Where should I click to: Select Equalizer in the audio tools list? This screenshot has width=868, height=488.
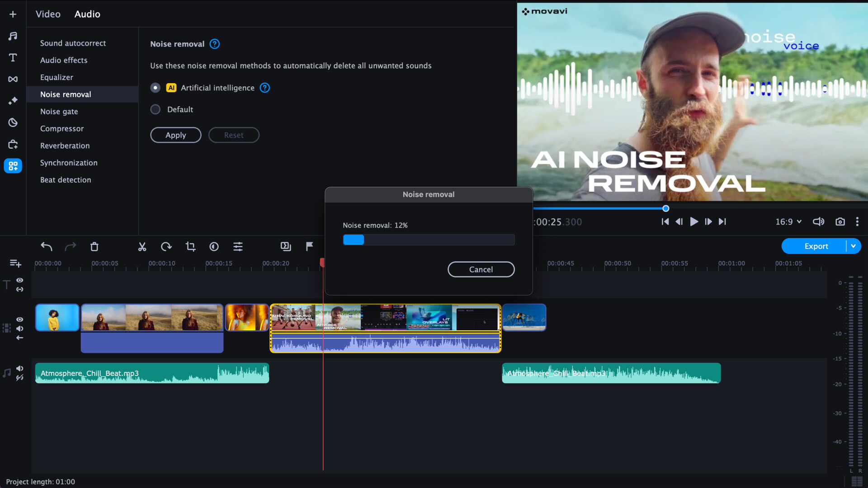pyautogui.click(x=57, y=77)
